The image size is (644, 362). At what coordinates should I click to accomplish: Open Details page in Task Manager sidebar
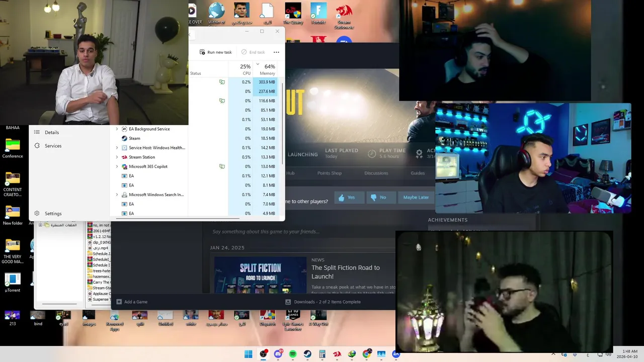click(51, 132)
